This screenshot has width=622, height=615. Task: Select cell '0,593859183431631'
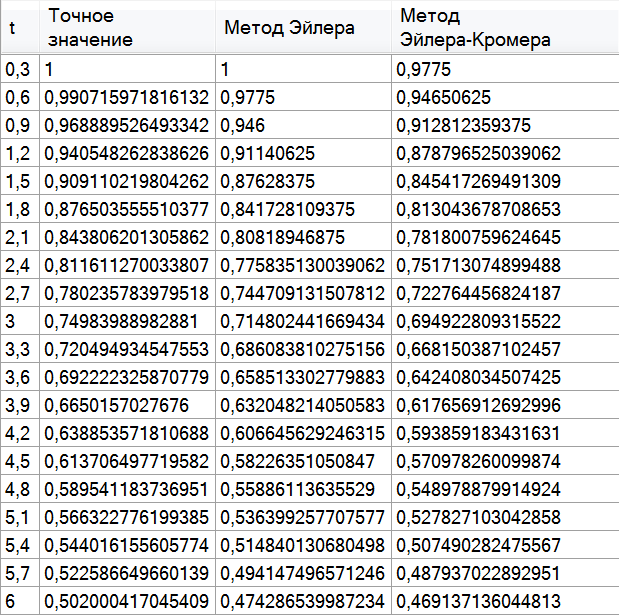coord(506,433)
